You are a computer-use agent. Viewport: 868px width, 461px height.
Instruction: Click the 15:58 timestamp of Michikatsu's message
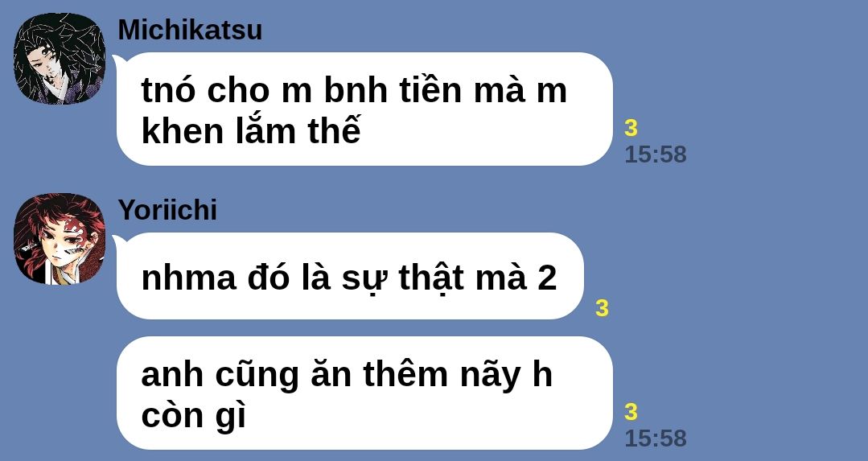(656, 154)
